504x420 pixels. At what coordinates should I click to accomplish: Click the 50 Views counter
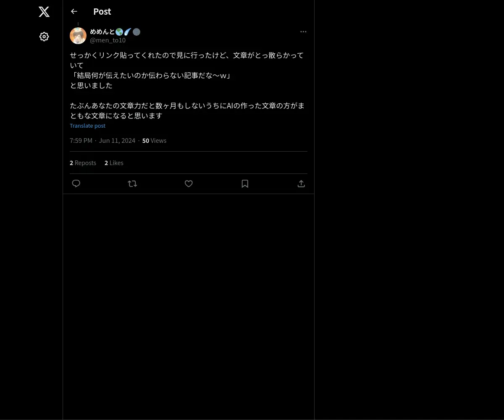[x=154, y=140]
